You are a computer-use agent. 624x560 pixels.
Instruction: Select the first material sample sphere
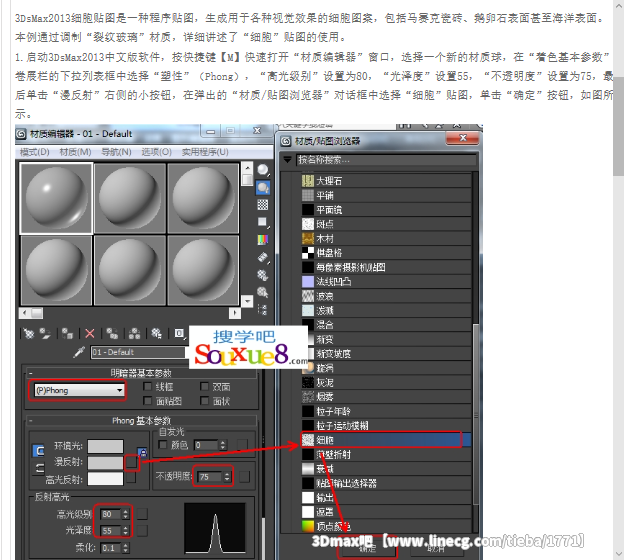(x=56, y=198)
